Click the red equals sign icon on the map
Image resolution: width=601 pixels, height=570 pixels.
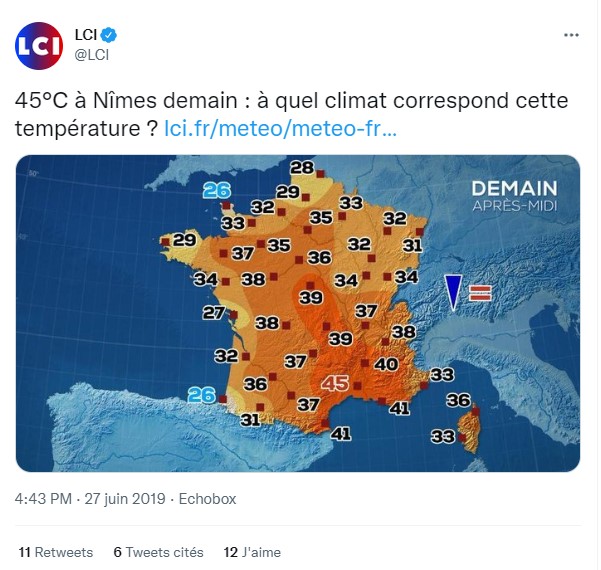pos(481,293)
